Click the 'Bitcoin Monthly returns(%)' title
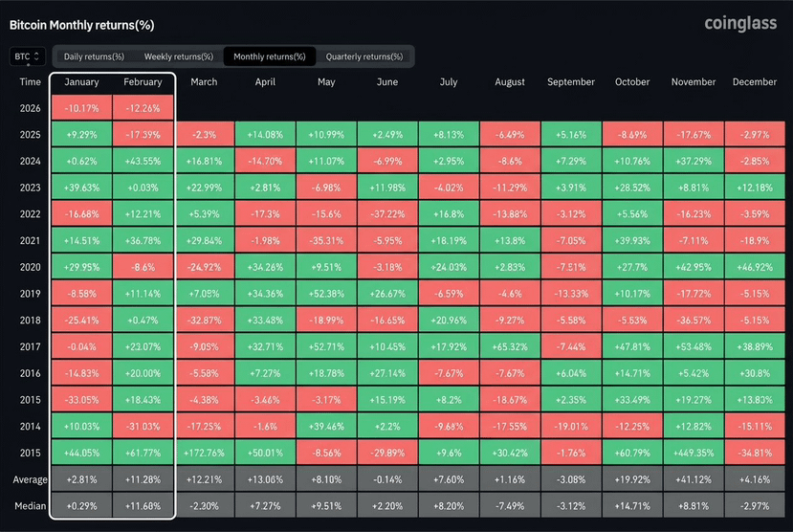The width and height of the screenshot is (793, 532). point(82,25)
